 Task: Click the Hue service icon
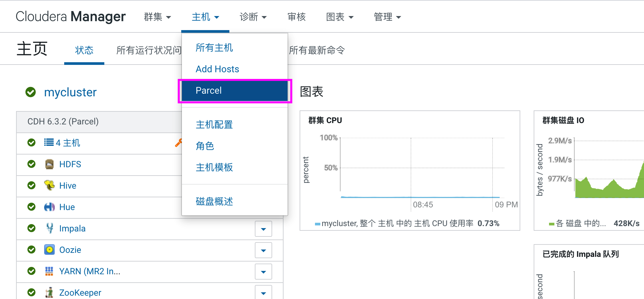tap(49, 207)
